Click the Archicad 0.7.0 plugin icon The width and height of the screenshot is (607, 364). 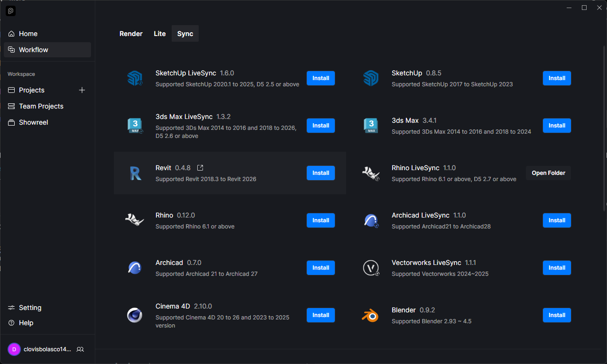tap(135, 268)
